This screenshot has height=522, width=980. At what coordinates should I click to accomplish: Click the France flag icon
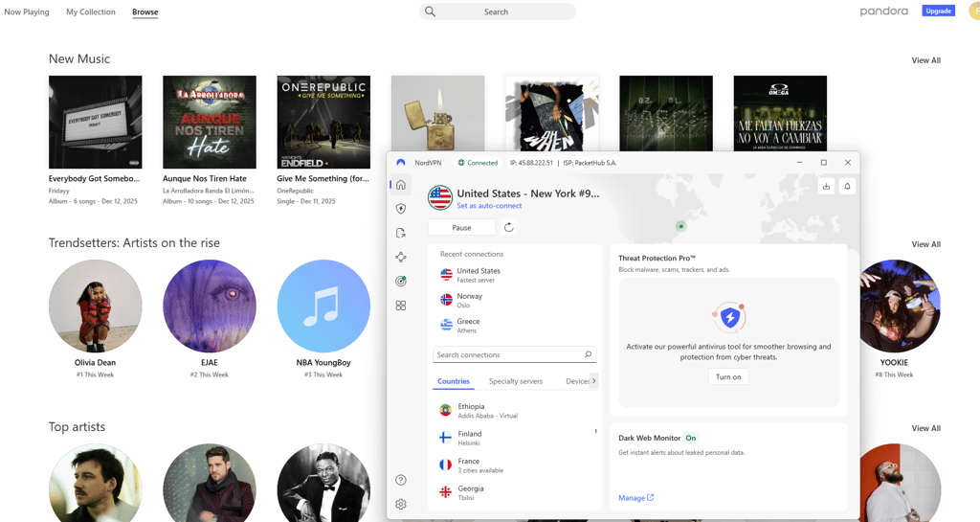446,465
